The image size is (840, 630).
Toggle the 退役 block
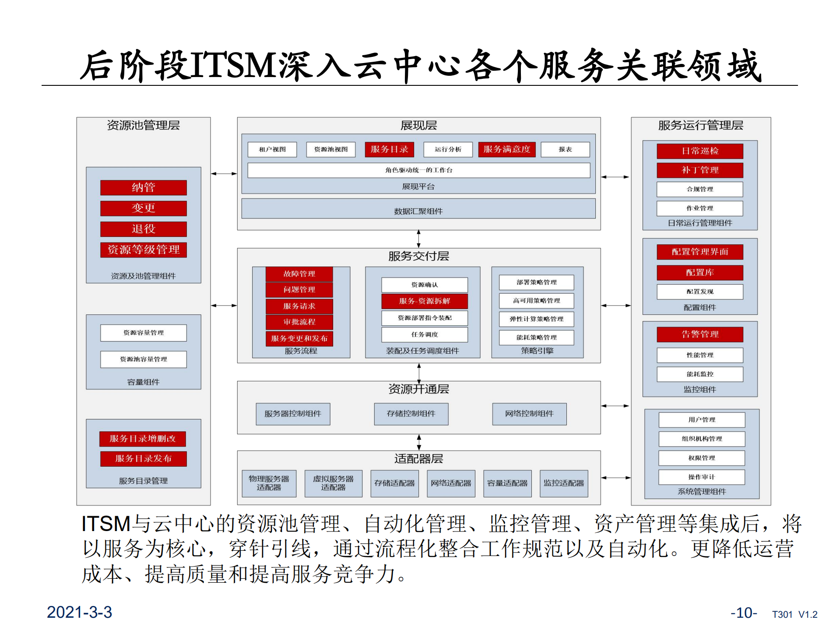tap(143, 229)
